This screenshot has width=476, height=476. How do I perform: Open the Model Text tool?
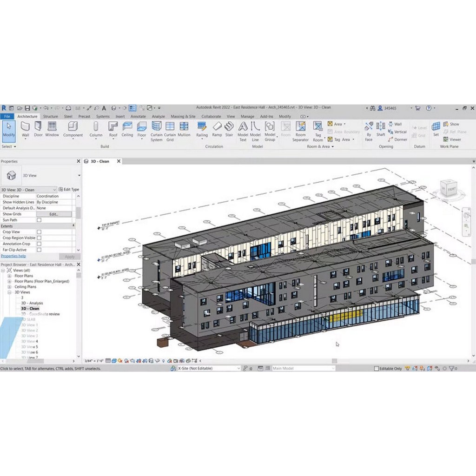pos(243,129)
